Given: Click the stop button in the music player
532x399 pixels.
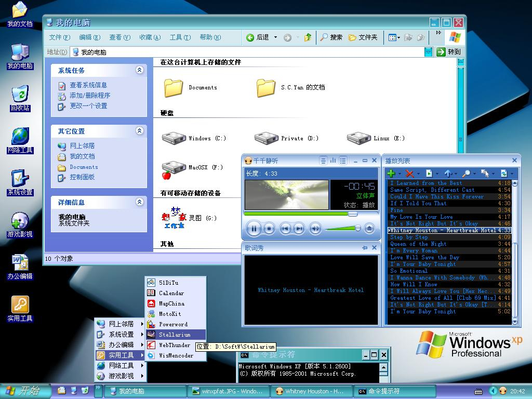Looking at the screenshot, I should (x=269, y=228).
